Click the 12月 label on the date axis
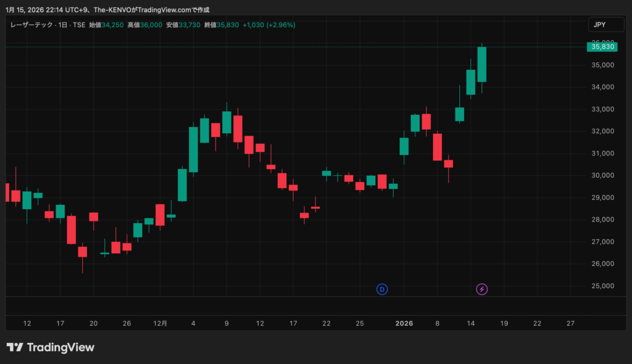This screenshot has height=364, width=632. 160,323
